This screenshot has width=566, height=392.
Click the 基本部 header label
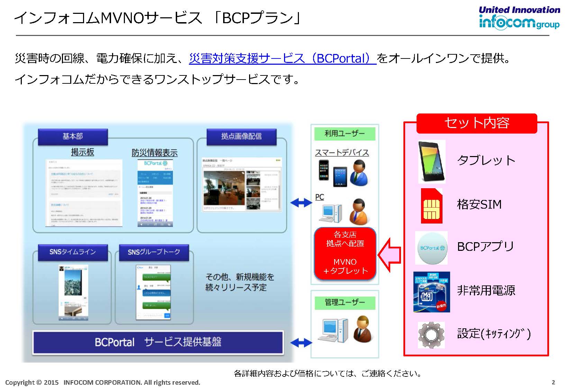(73, 136)
